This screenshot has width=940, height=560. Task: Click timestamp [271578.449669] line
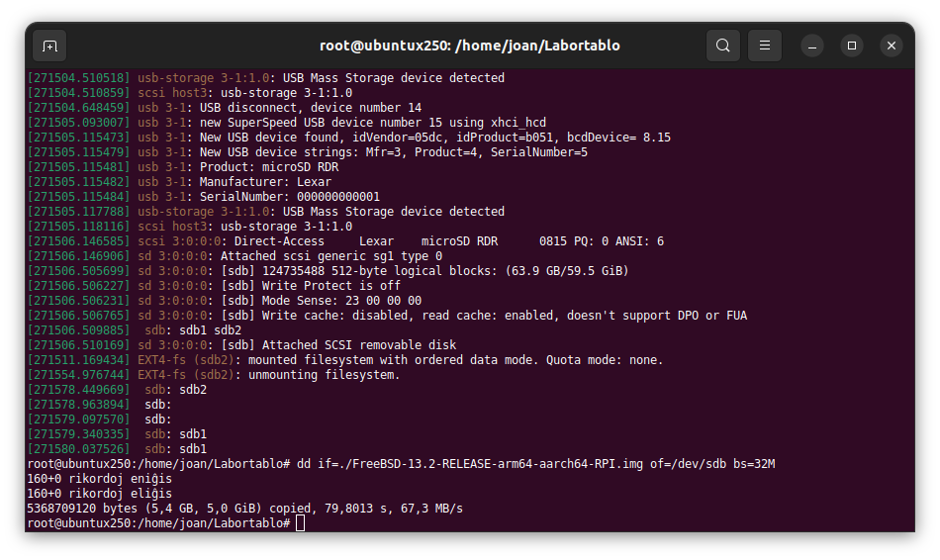click(117, 390)
